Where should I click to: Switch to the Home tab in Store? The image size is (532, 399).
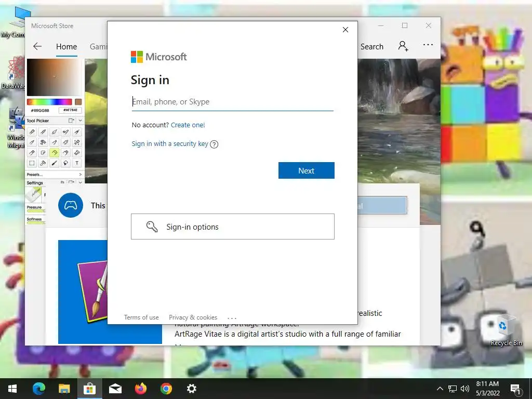pyautogui.click(x=66, y=47)
